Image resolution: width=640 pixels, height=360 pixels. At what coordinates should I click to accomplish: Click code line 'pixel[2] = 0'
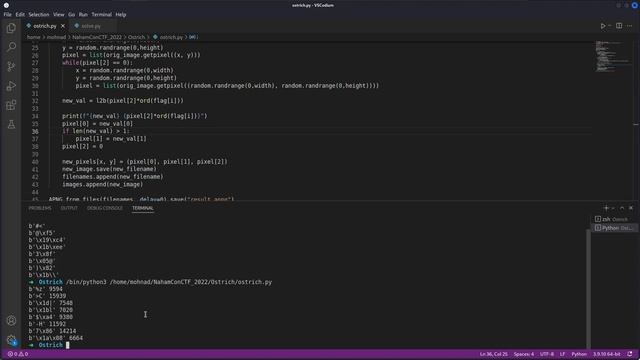pyautogui.click(x=82, y=147)
